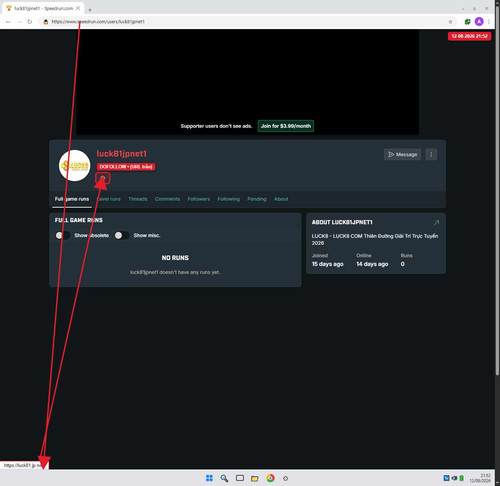
Task: Switch to Full game runs tab
Action: (72, 199)
